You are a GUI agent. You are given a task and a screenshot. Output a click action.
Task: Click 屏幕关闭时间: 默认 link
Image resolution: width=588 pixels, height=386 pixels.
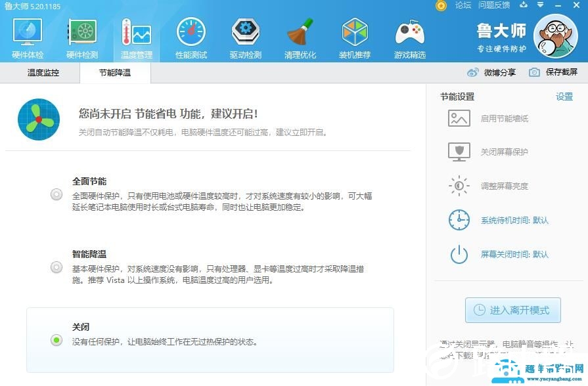(x=514, y=255)
